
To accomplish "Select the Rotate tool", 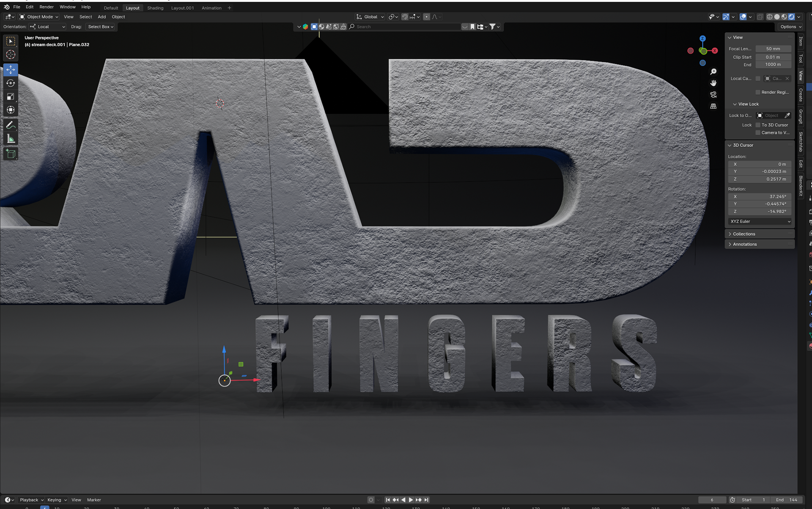I will click(11, 83).
